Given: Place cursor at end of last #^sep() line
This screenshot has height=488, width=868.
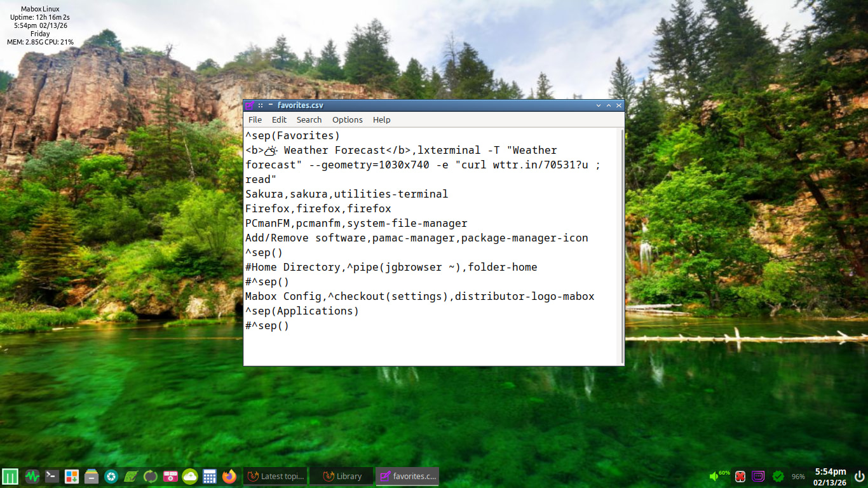Looking at the screenshot, I should tap(290, 326).
